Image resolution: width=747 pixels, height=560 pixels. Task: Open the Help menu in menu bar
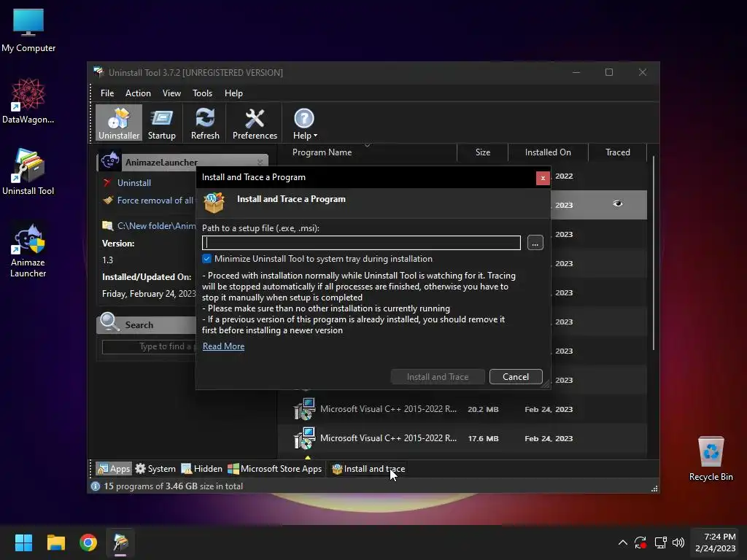click(x=233, y=93)
